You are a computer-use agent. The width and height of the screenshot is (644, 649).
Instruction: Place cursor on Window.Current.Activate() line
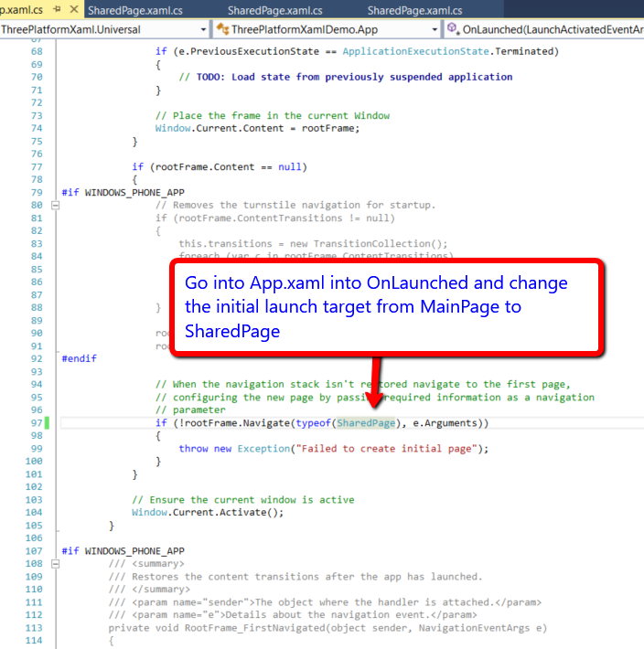click(x=208, y=513)
